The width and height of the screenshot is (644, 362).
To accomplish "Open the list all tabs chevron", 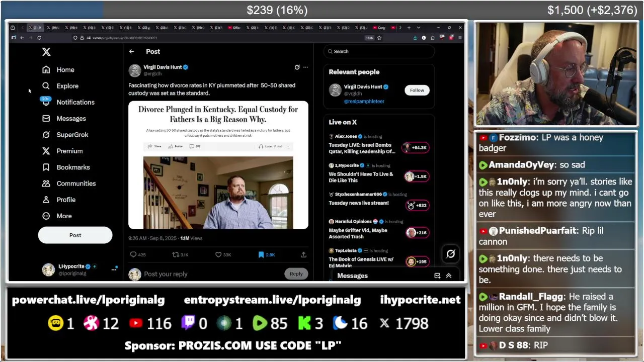I will coord(418,28).
